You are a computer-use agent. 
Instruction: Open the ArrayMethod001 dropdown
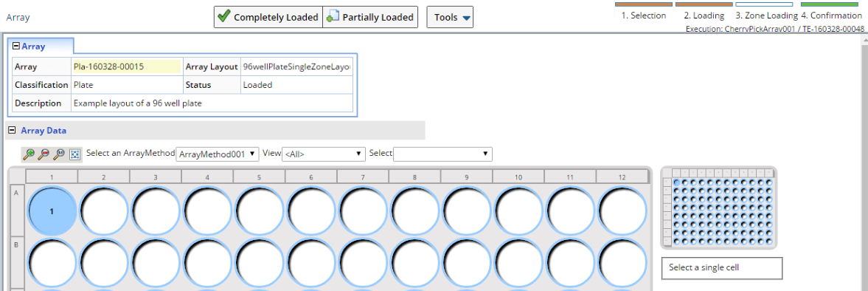click(217, 154)
